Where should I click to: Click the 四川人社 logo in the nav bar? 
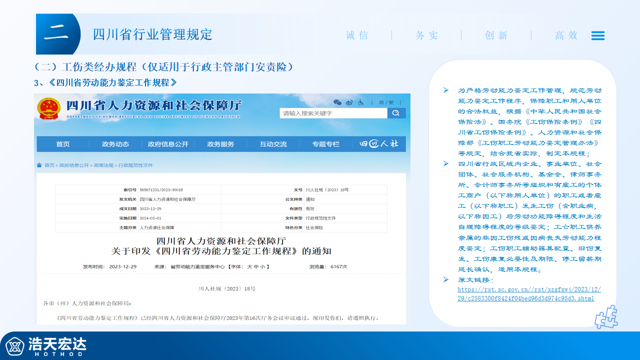pyautogui.click(x=378, y=144)
